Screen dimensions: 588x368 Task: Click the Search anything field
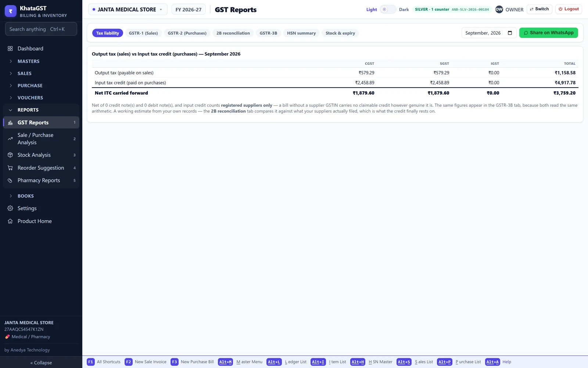(x=41, y=29)
